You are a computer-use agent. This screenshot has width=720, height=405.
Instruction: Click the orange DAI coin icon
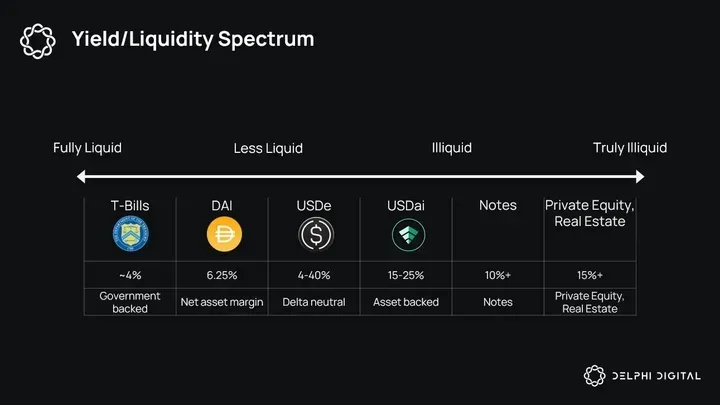224,234
